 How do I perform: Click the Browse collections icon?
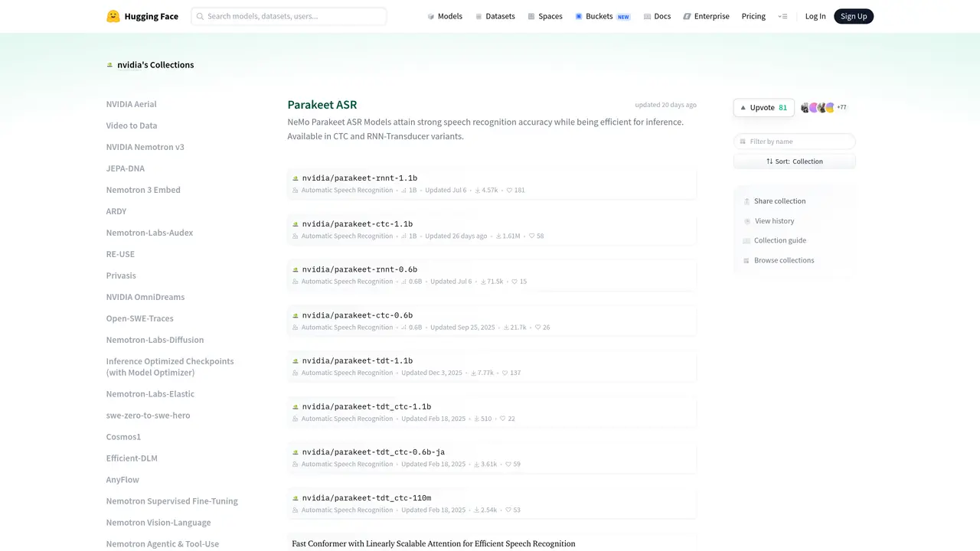coord(746,260)
